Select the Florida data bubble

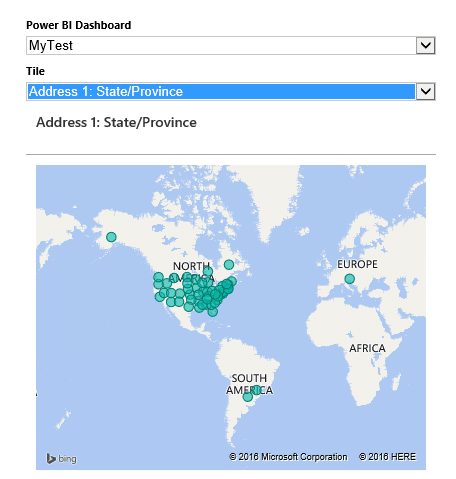point(213,312)
